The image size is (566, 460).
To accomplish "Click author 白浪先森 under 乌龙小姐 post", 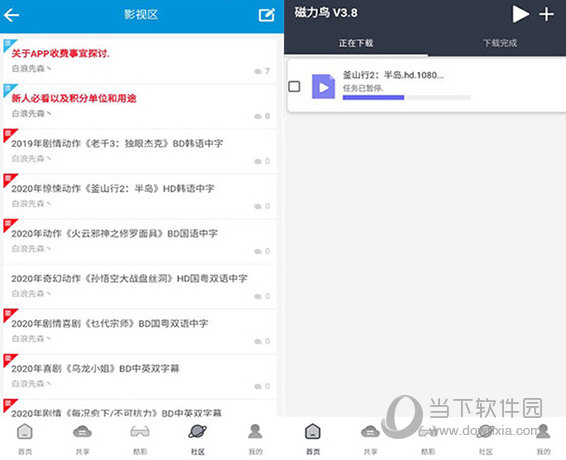I will tap(31, 383).
